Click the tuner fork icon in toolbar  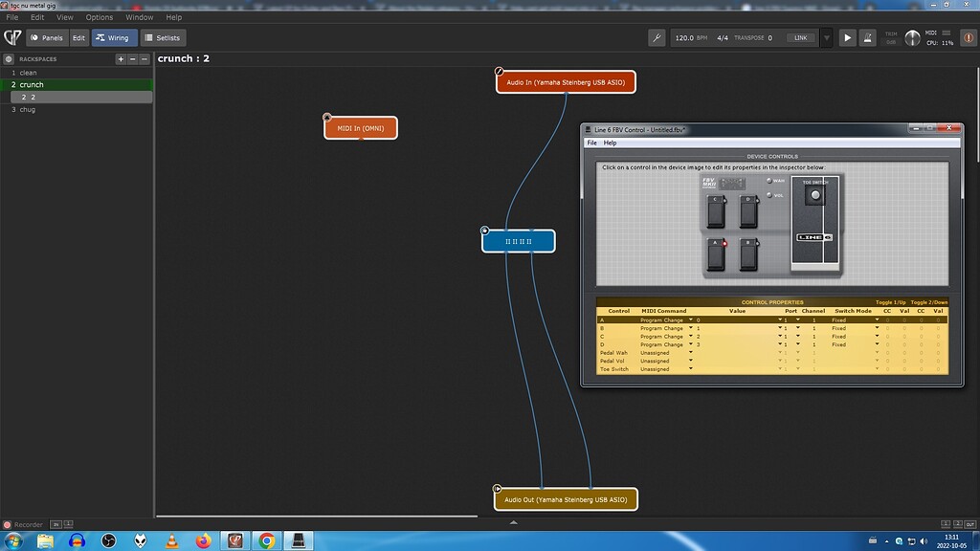pos(657,37)
